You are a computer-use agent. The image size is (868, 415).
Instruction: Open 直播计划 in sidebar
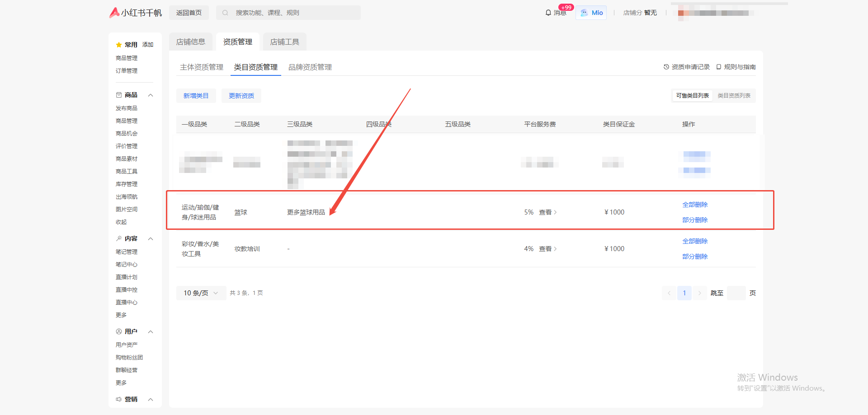(127, 277)
